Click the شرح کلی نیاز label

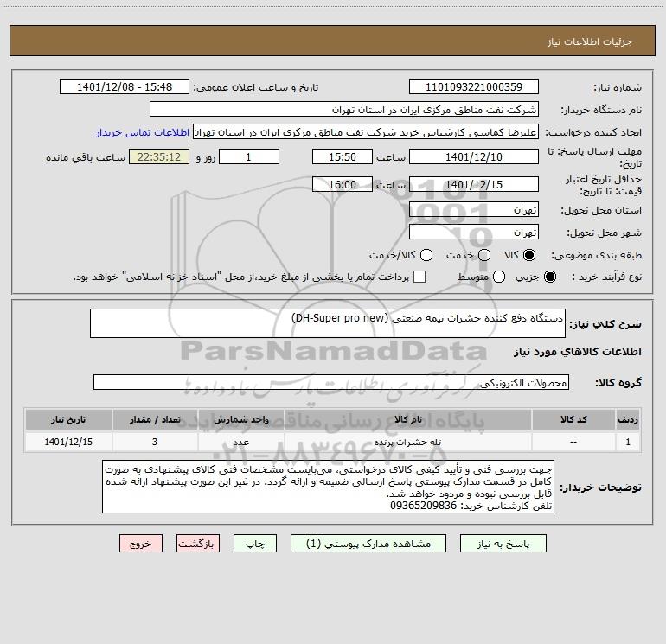(605, 324)
